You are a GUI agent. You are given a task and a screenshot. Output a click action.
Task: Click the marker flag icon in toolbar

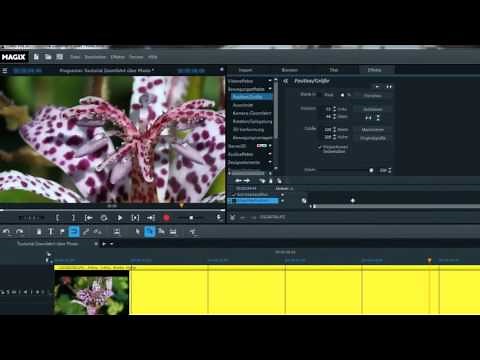(x=62, y=232)
